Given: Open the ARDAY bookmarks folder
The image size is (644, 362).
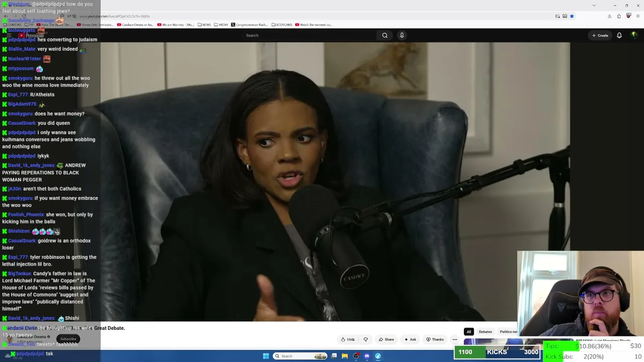Looking at the screenshot, I should click(x=220, y=25).
